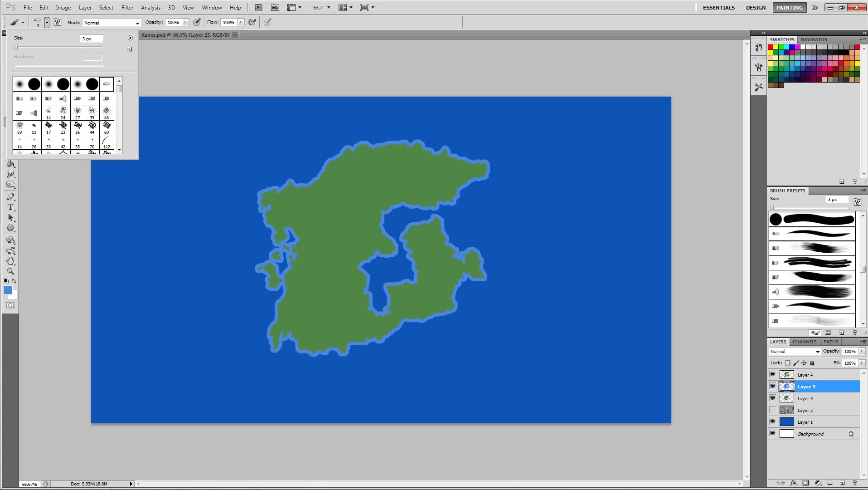Select the 3D Camera Rotate tool
This screenshot has height=490, width=868.
pos(10,250)
